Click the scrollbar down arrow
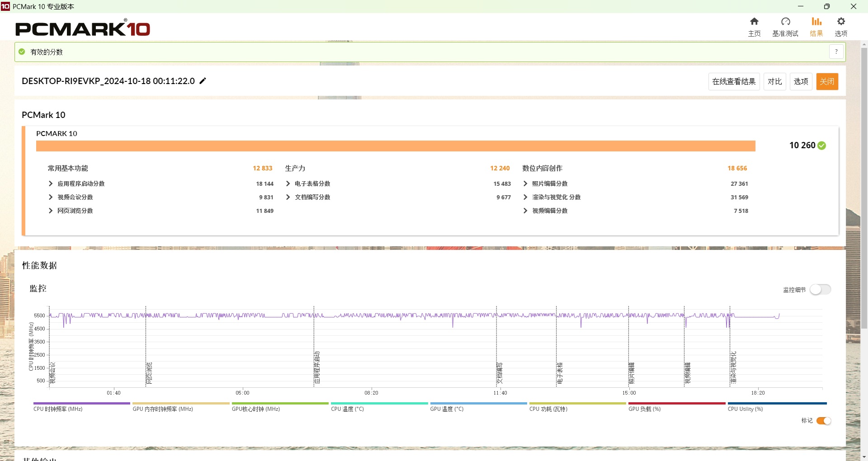 (864, 457)
